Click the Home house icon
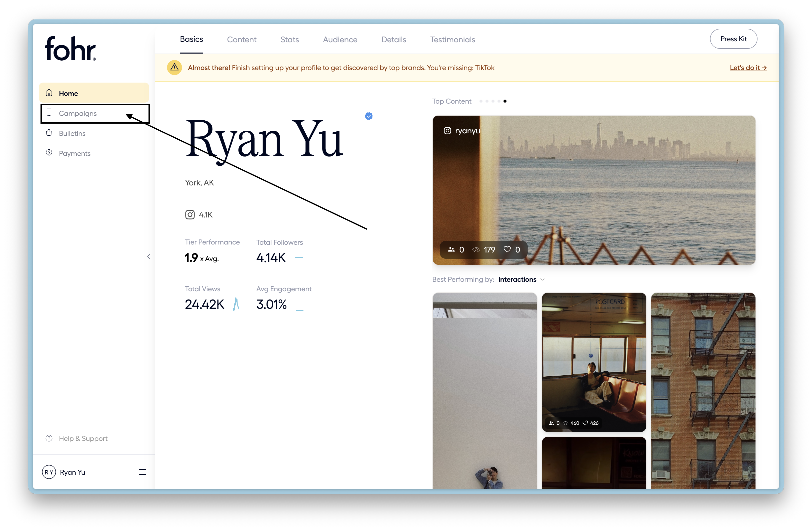812x531 pixels. (49, 93)
